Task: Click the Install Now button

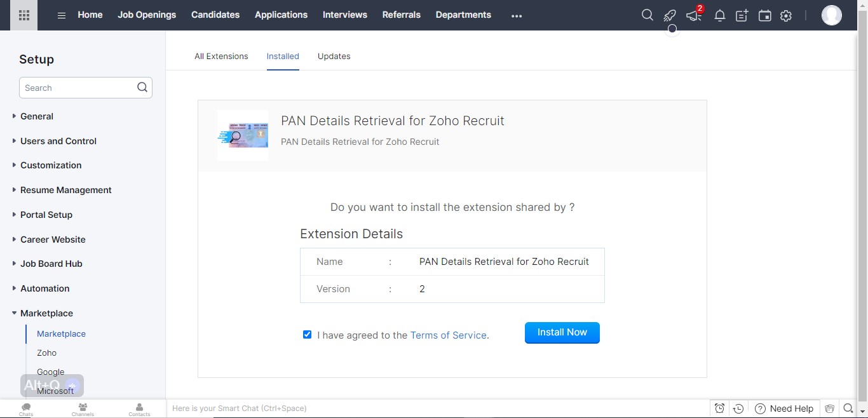Action: (x=562, y=332)
